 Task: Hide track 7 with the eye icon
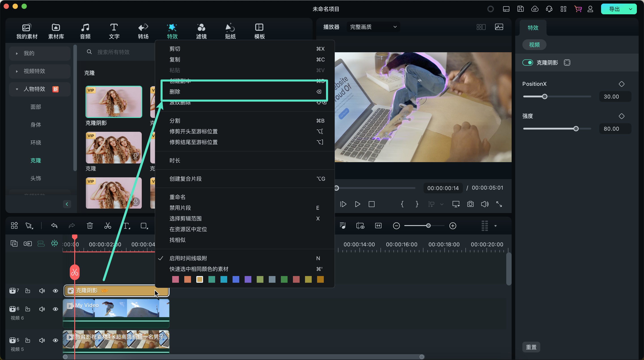tap(55, 291)
